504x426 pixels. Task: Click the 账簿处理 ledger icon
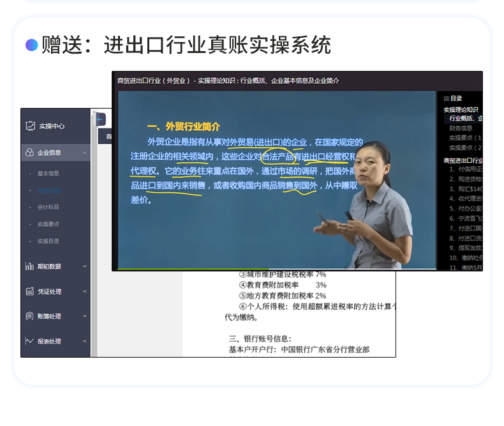coord(30,316)
